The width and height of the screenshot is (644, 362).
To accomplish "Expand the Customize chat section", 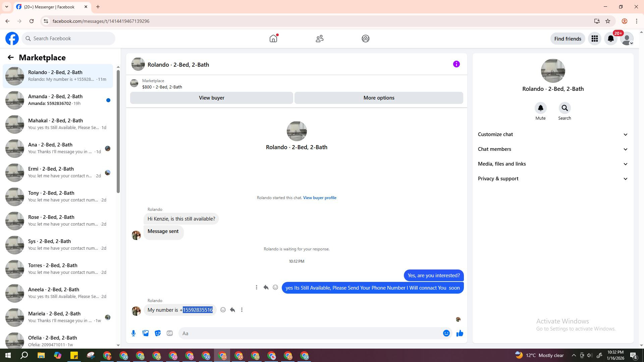I will click(552, 134).
